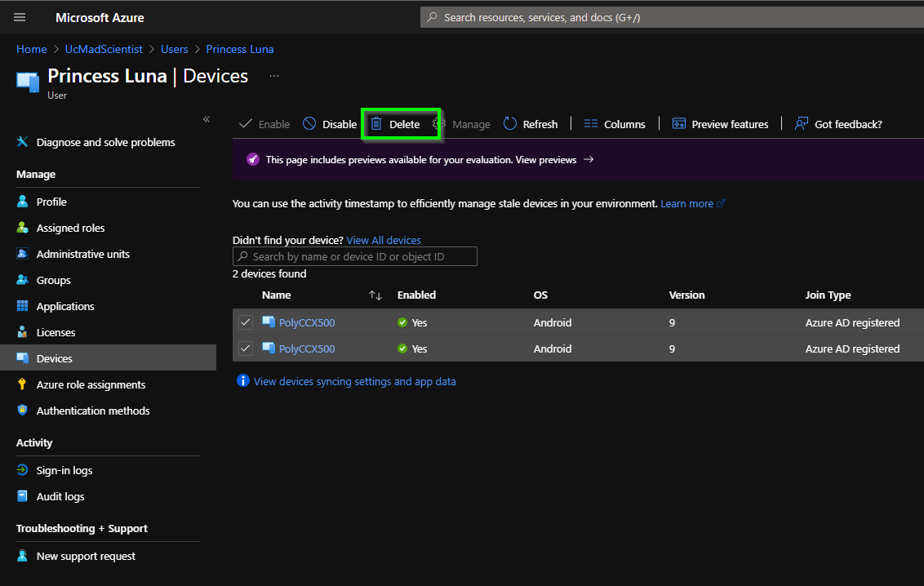Open Licenses in the Manage menu
This screenshot has width=924, height=586.
56,332
